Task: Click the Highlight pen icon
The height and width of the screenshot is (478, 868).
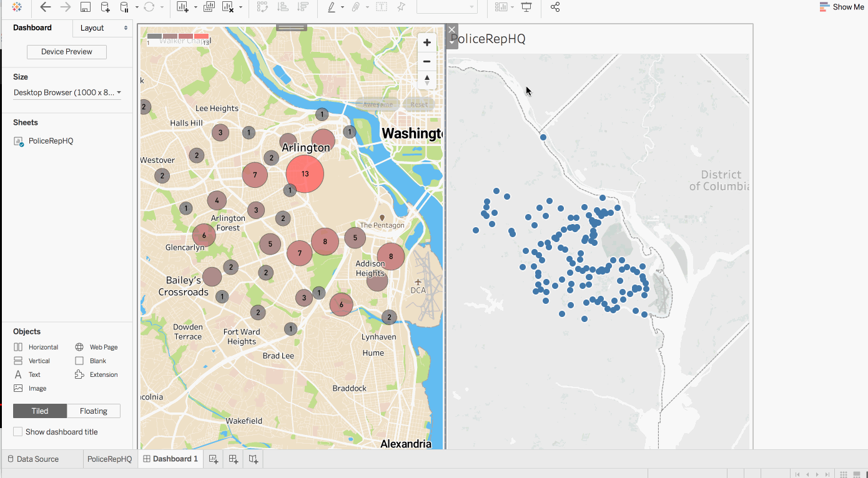Action: pos(332,7)
